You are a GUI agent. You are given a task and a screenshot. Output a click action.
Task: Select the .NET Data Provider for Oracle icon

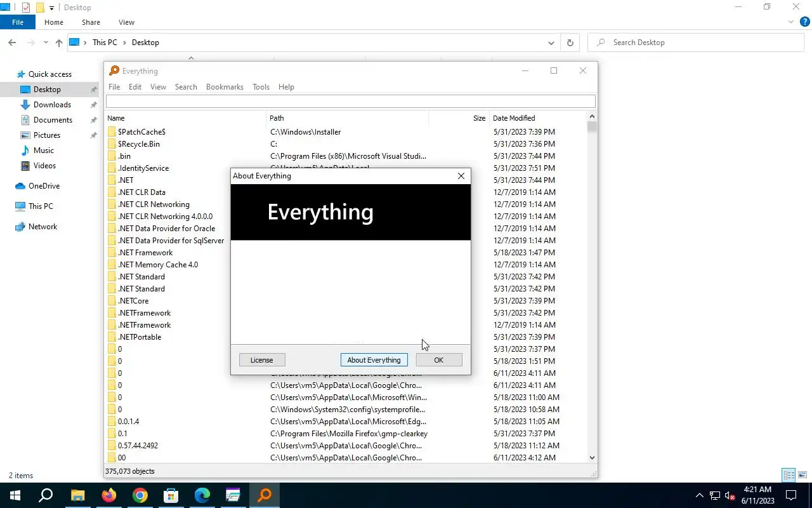pos(112,229)
